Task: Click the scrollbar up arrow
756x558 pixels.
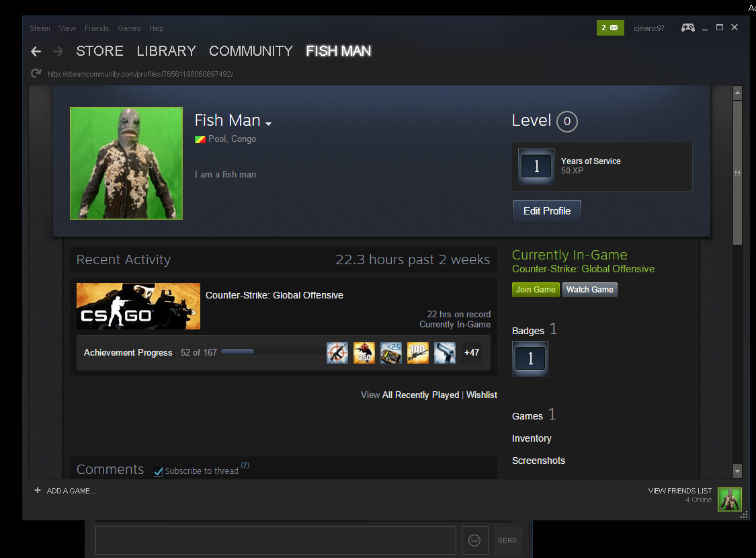Action: coord(737,93)
